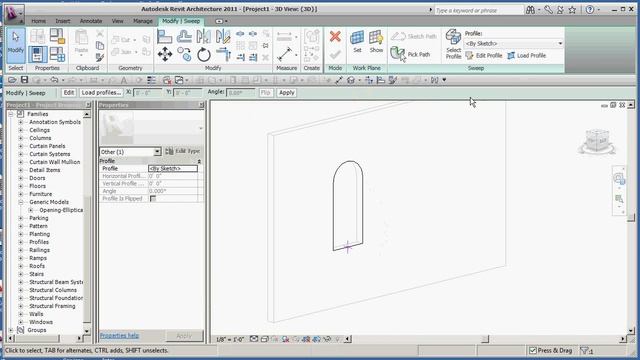640x360 pixels.
Task: Open the Insert ribbon tab
Action: [63, 21]
